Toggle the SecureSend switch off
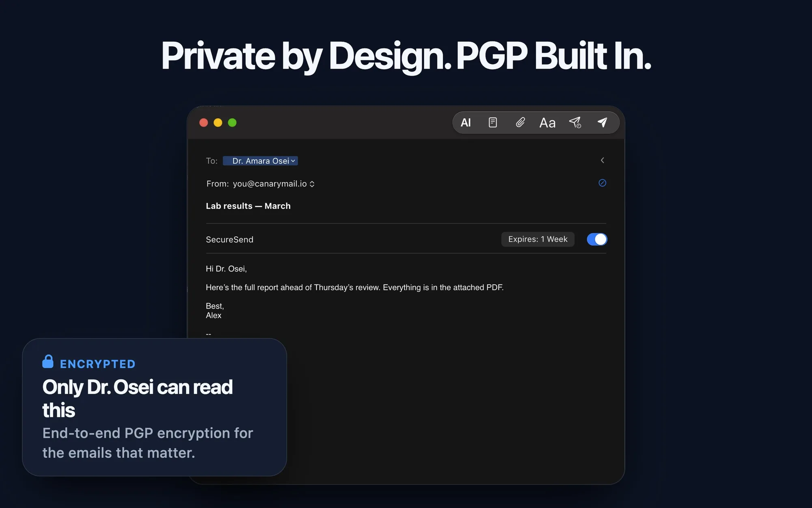812x508 pixels. coord(597,239)
